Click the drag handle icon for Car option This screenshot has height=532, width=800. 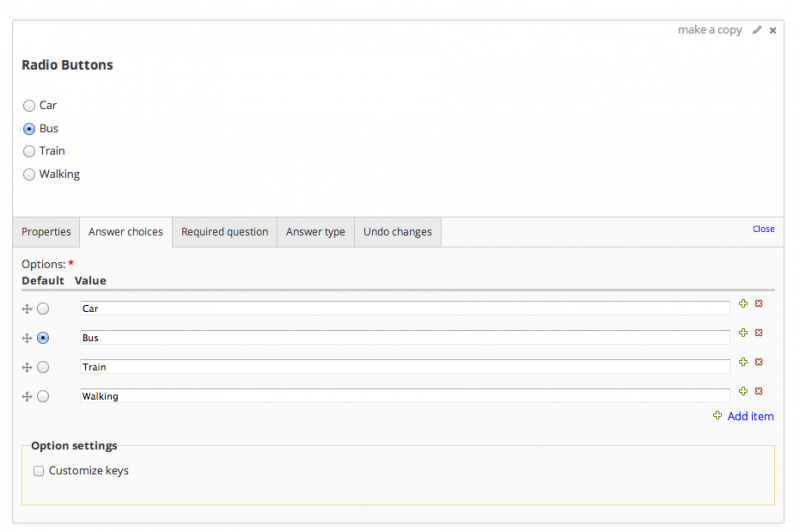pyautogui.click(x=27, y=309)
